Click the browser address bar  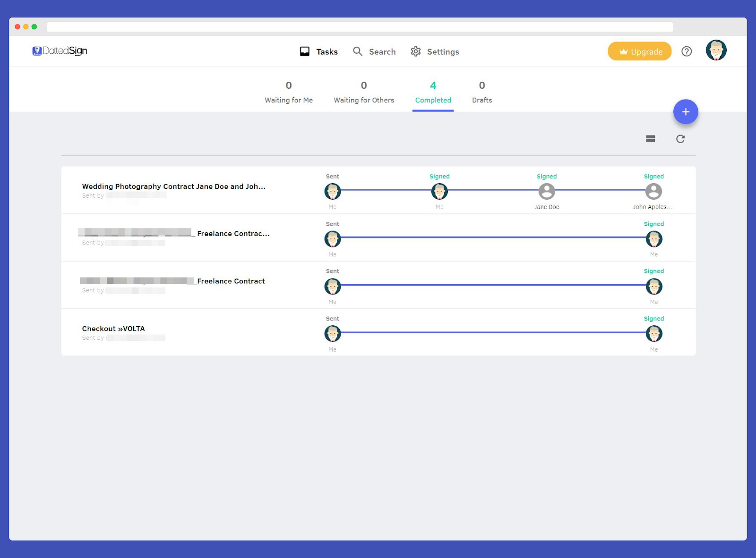point(360,27)
